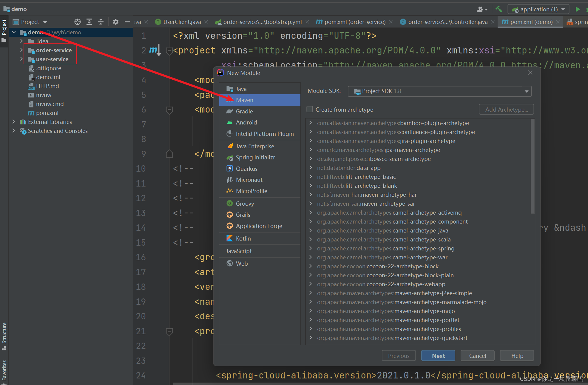Switch to pom.xml (order-service) tab

click(354, 22)
